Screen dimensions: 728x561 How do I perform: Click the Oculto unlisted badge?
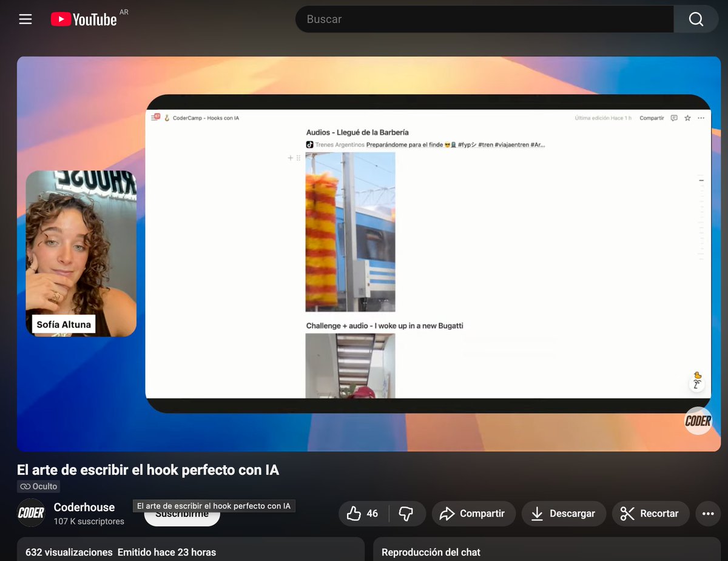[39, 486]
